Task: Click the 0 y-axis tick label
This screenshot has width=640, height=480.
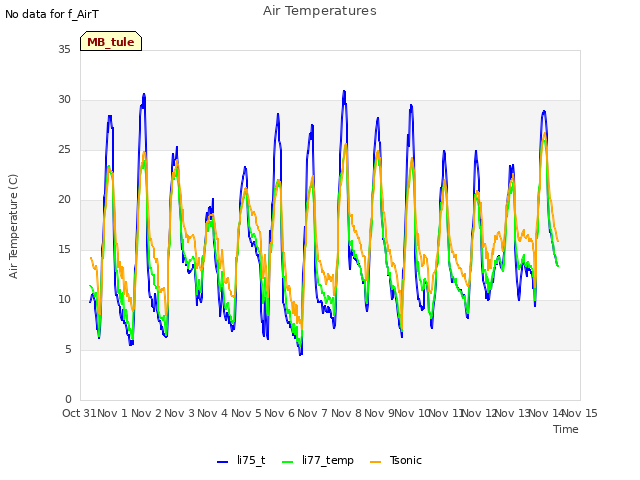Action: click(x=68, y=400)
